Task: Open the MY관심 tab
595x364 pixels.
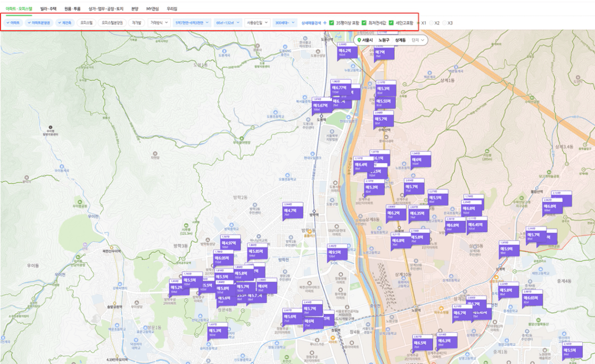Action: [x=152, y=9]
